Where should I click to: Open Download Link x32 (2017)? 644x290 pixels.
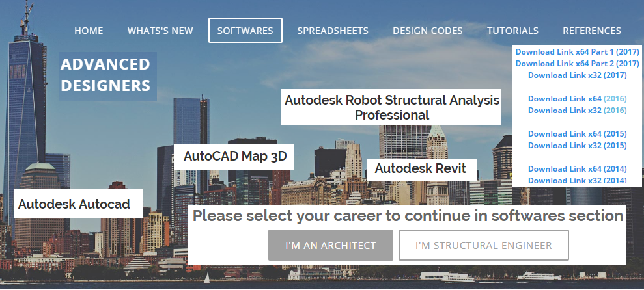[x=578, y=75]
